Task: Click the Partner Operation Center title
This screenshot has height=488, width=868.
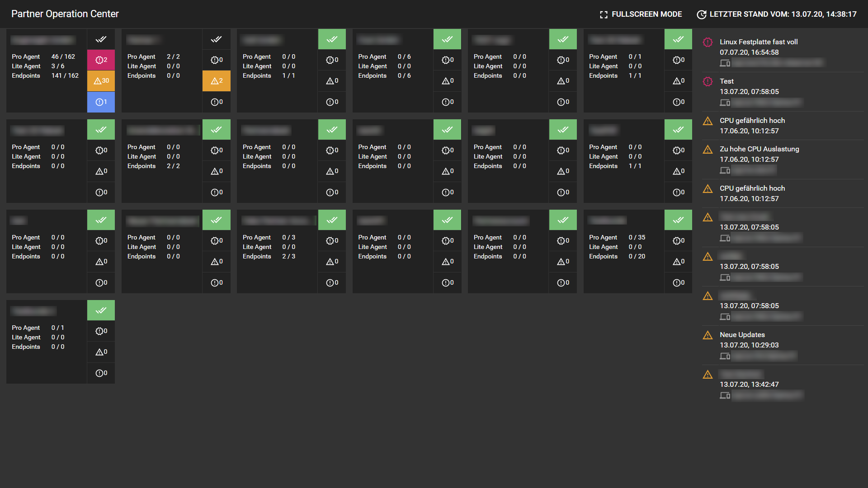Action: [x=65, y=14]
